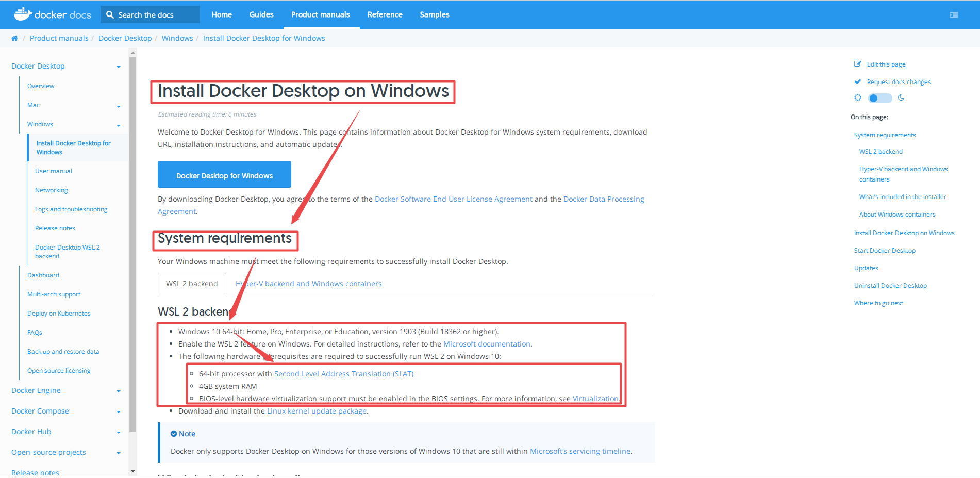
Task: Open the Linux kernel update package link
Action: click(317, 410)
